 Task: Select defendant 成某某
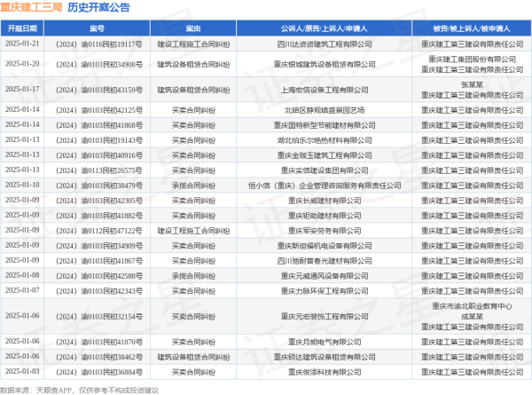click(x=472, y=317)
